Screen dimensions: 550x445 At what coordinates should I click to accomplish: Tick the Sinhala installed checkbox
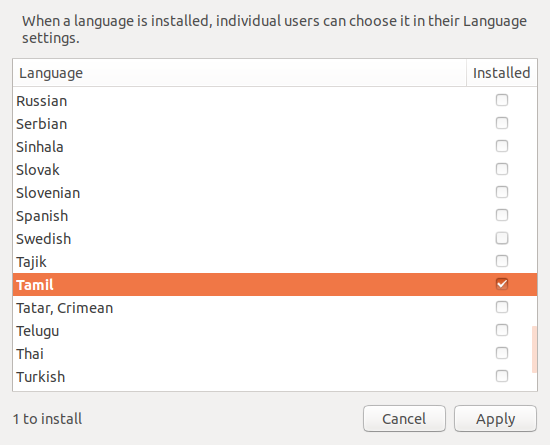[x=502, y=146]
